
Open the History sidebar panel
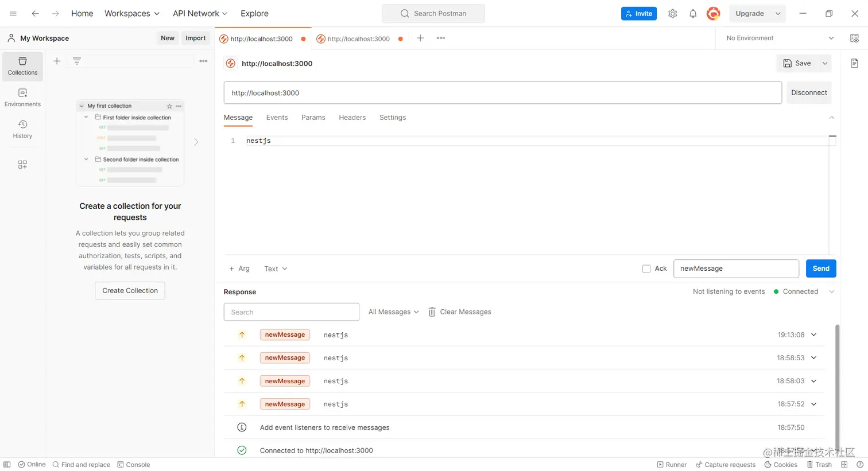coord(22,129)
